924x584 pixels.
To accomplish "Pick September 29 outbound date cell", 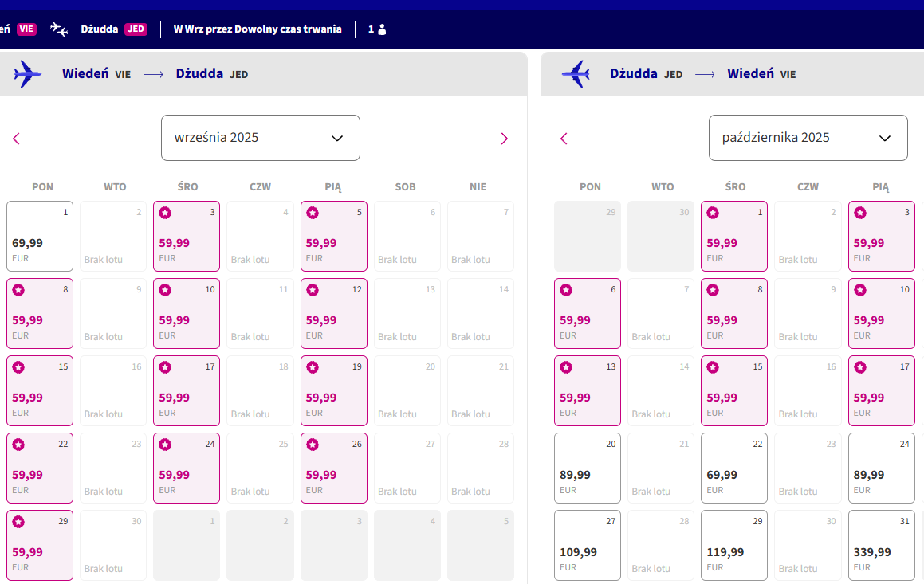I will tap(40, 545).
